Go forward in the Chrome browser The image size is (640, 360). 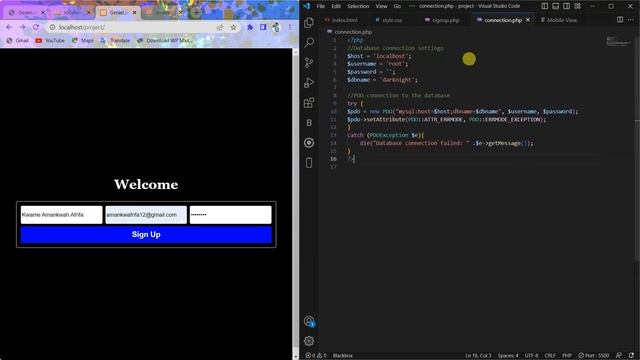pos(22,27)
